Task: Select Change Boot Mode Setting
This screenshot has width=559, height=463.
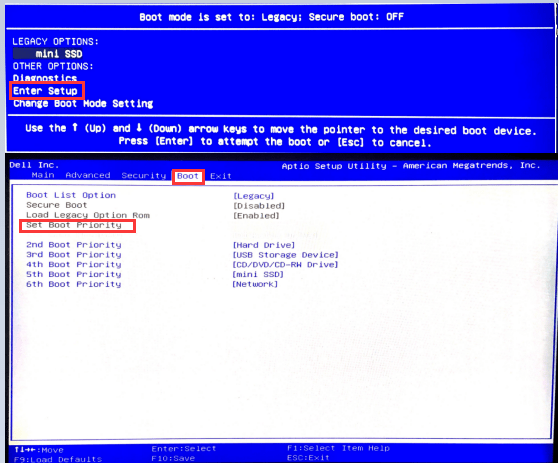Action: click(83, 104)
